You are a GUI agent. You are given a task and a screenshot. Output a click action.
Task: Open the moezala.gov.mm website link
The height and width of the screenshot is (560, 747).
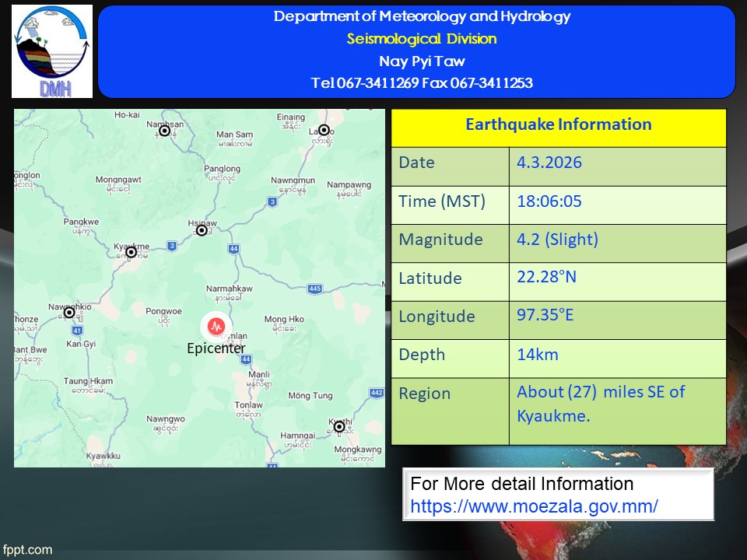534,506
